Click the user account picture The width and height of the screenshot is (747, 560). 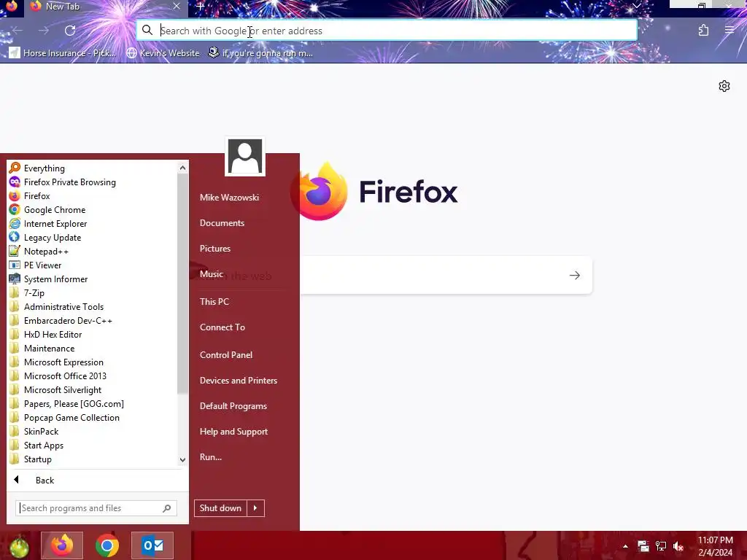tap(245, 156)
